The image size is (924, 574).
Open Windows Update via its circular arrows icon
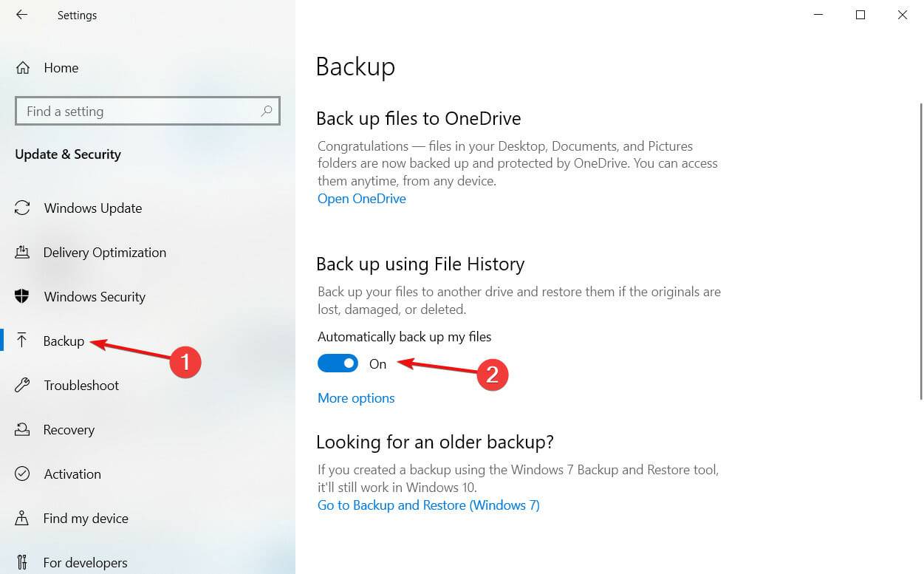click(x=21, y=208)
